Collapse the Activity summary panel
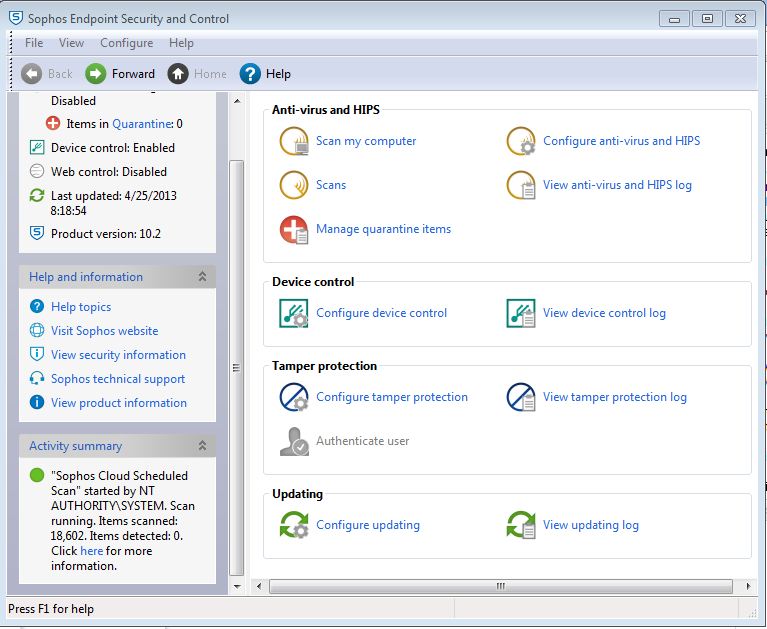The height and width of the screenshot is (629, 767). (203, 446)
